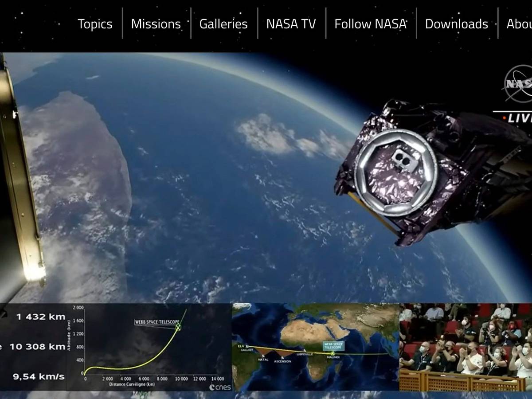Open the Missions menu
532x399 pixels.
pyautogui.click(x=156, y=24)
